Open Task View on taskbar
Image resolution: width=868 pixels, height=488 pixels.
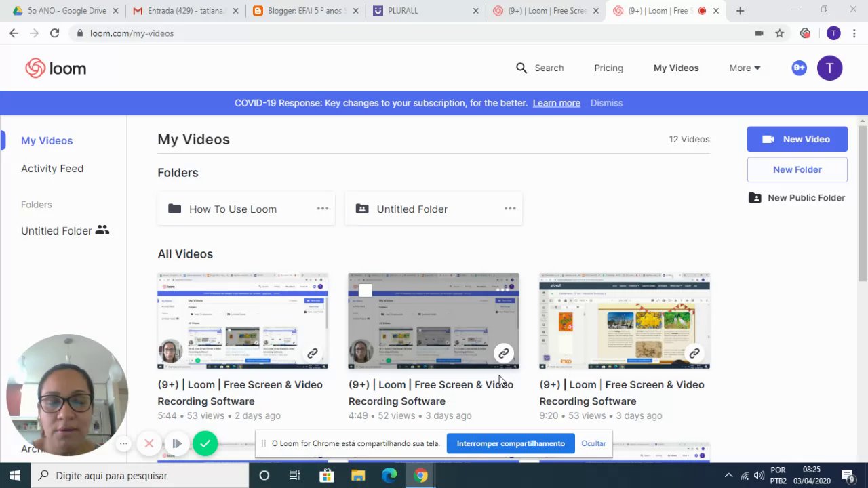click(294, 475)
